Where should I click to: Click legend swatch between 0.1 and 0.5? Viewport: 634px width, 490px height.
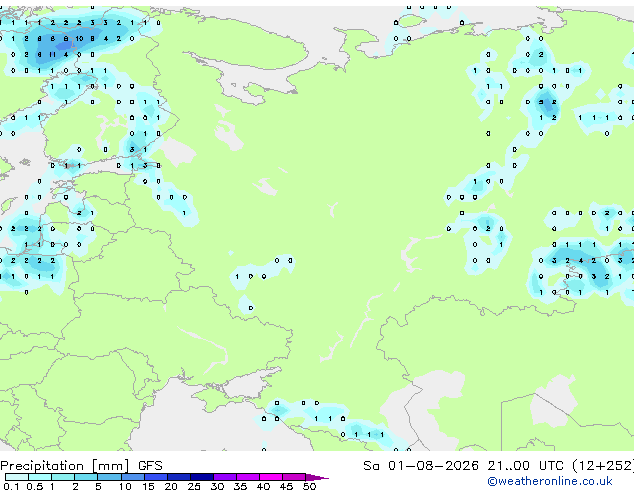click(17, 477)
